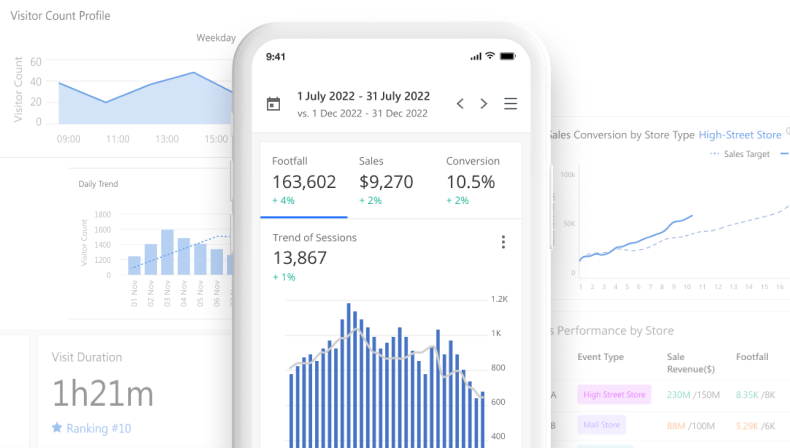Open the calendar date picker icon
The image size is (790, 448).
coord(273,104)
